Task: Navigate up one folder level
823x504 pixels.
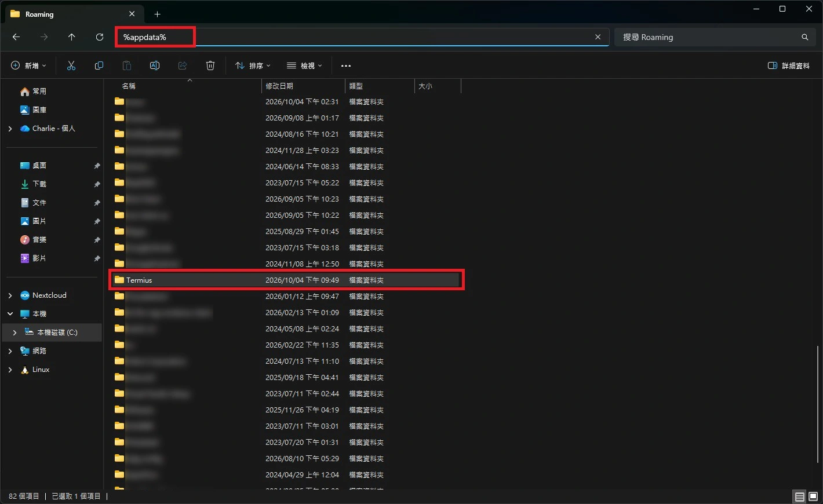Action: pos(72,37)
